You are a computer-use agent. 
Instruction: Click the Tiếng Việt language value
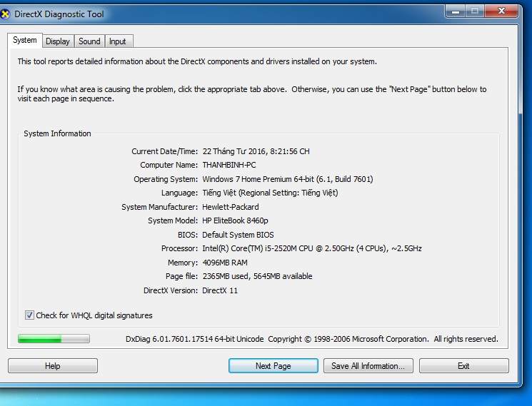click(270, 193)
